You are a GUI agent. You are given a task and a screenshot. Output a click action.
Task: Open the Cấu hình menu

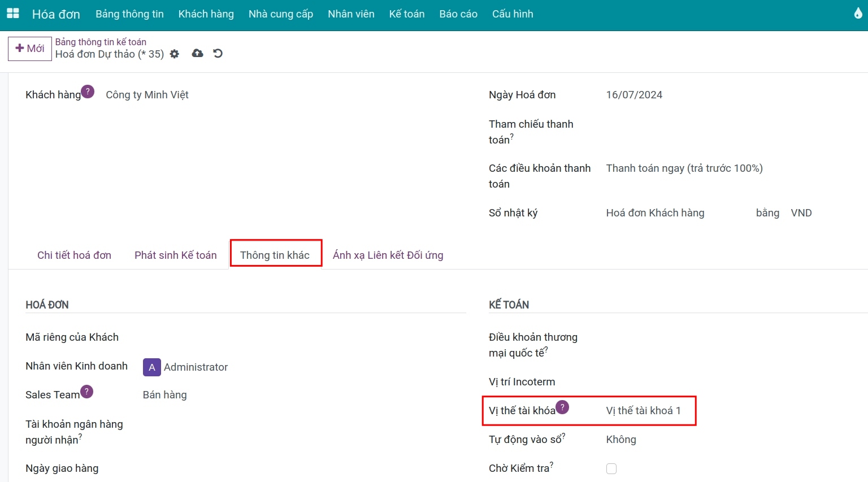click(x=513, y=14)
